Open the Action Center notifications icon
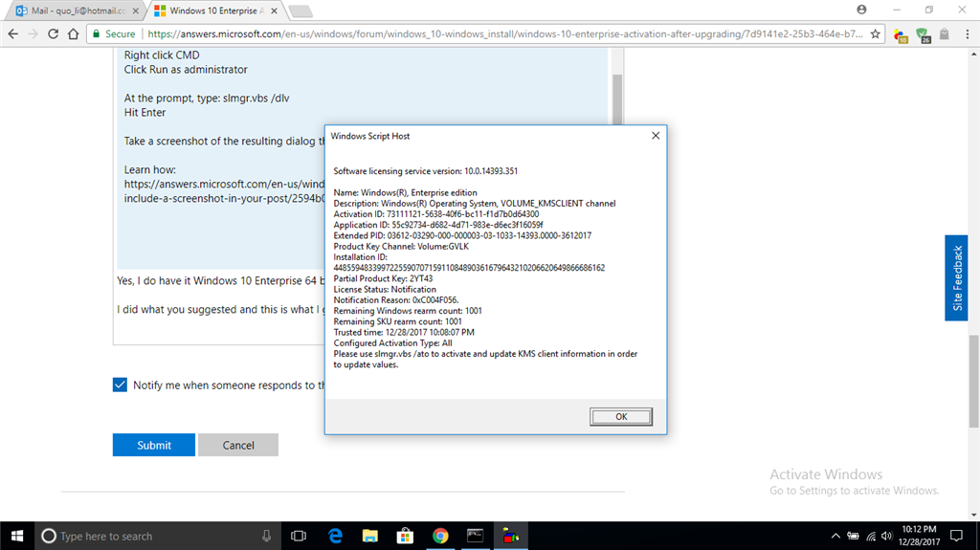Image resolution: width=980 pixels, height=550 pixels. (x=956, y=536)
